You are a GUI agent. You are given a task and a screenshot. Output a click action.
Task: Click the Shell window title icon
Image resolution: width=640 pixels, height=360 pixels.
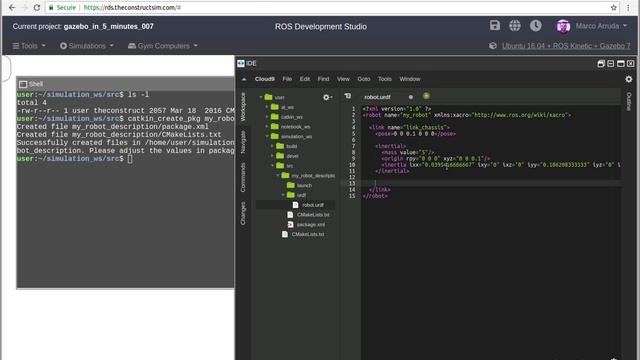[x=23, y=84]
